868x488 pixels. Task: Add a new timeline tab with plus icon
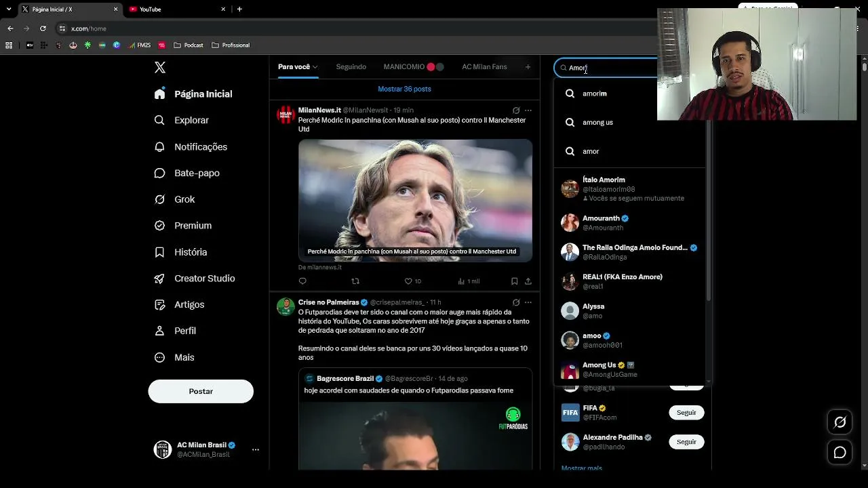click(x=528, y=66)
